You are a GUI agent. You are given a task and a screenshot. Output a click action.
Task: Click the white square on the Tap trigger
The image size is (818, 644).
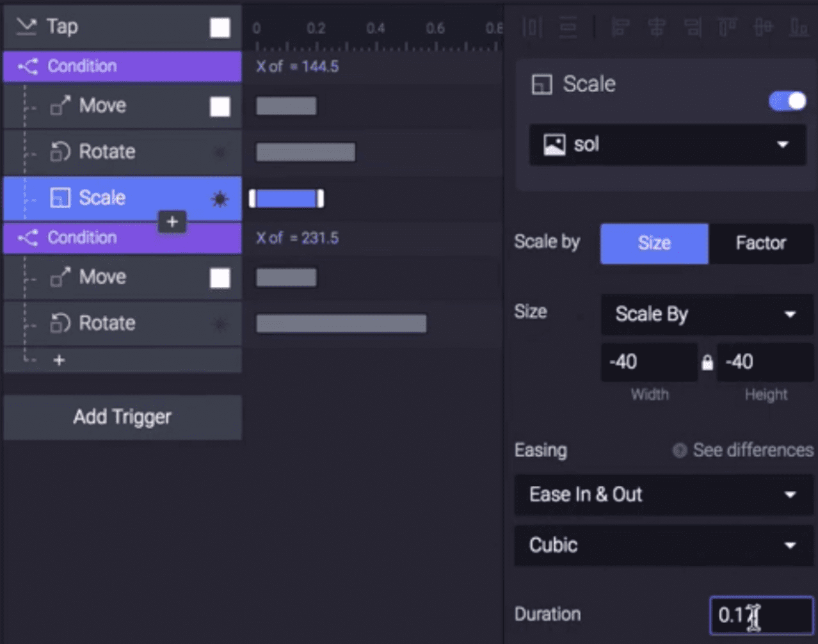click(220, 28)
